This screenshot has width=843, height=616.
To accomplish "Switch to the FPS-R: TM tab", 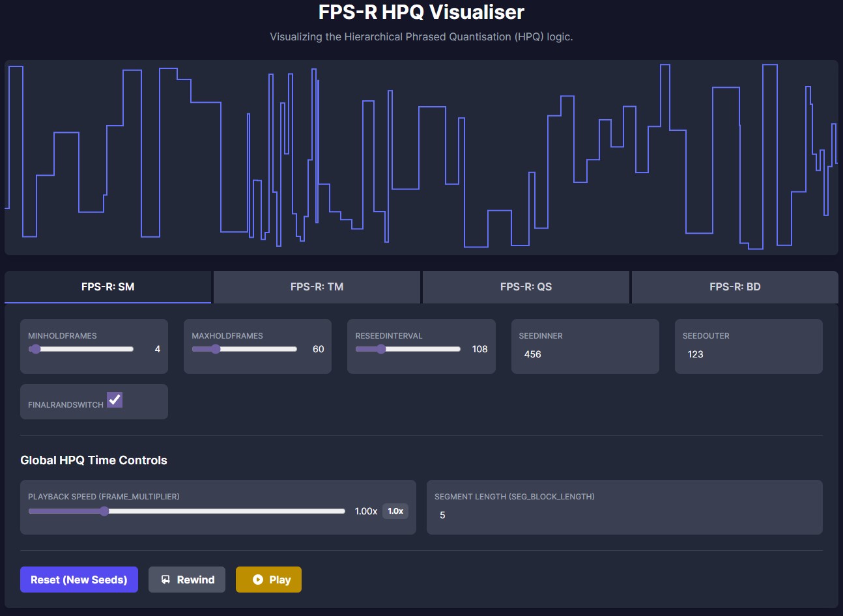I will tap(317, 287).
